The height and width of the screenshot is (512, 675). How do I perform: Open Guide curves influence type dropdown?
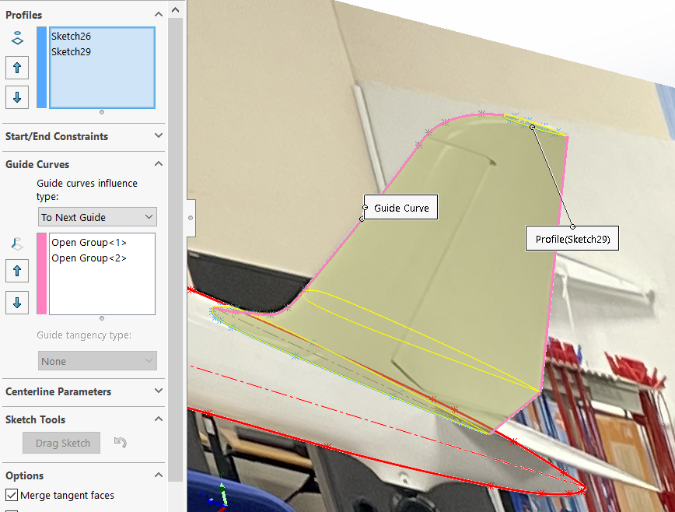[97, 217]
